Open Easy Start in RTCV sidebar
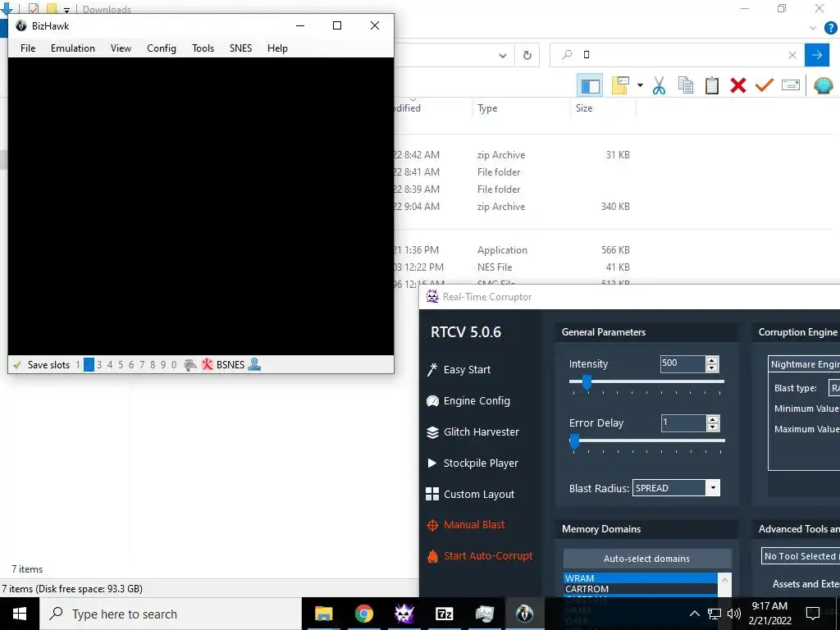840x630 pixels. pyautogui.click(x=459, y=370)
